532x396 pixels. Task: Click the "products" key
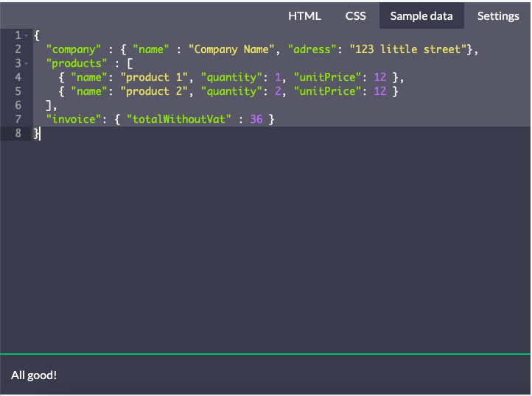pos(77,63)
